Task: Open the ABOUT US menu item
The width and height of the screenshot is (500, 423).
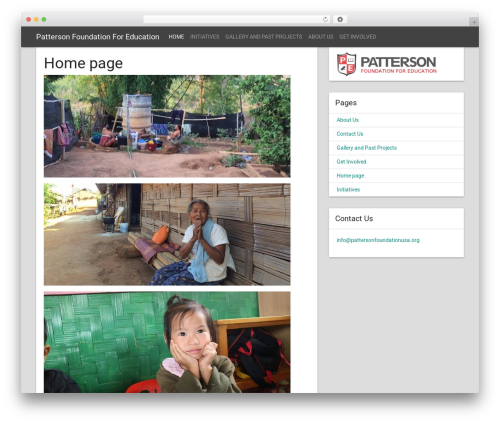Action: tap(321, 37)
